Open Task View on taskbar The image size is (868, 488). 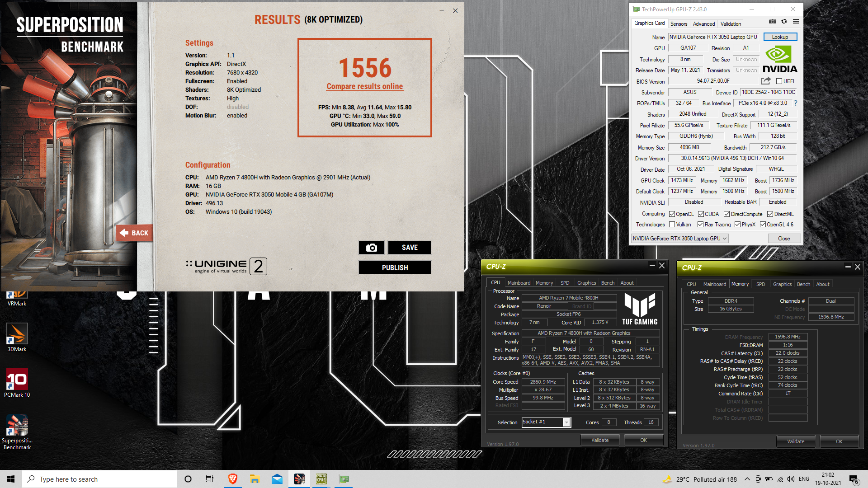point(209,479)
